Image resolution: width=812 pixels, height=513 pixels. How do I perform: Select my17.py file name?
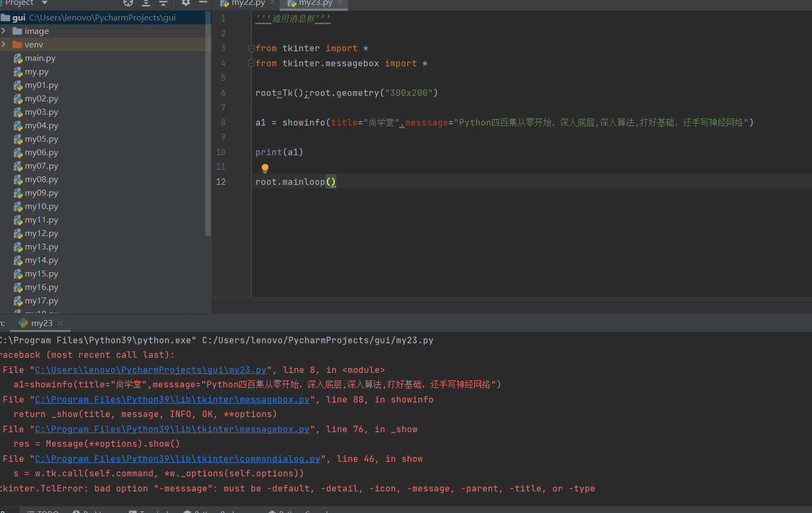[x=41, y=301]
